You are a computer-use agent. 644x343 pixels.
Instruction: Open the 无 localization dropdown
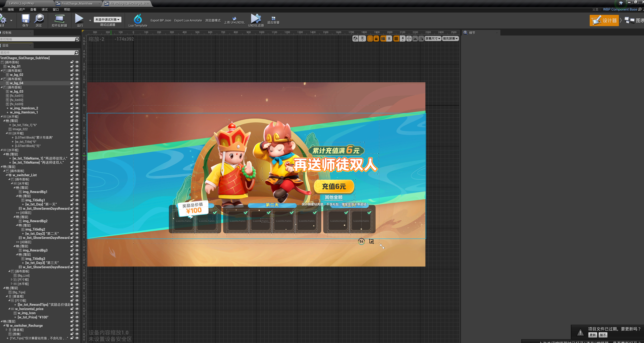tap(362, 39)
